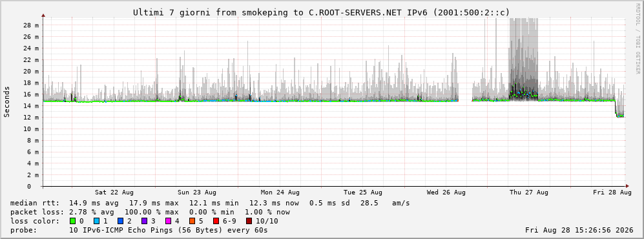Click the light blue loss color 1 swatch
The height and width of the screenshot is (239, 644).
coord(97,221)
